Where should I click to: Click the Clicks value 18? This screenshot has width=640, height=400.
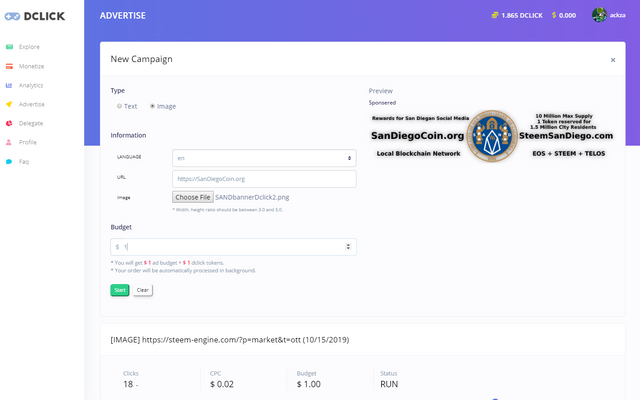128,384
